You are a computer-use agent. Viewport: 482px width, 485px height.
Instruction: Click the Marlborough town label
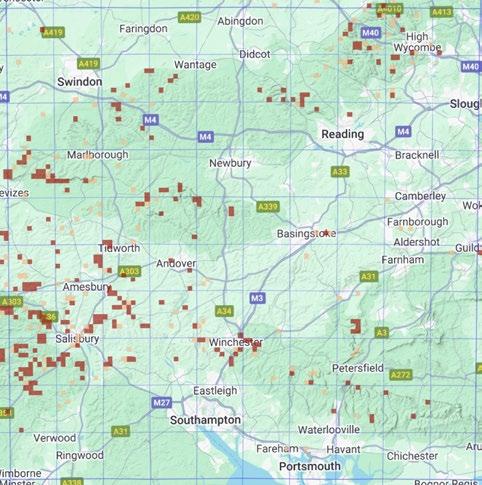click(98, 155)
